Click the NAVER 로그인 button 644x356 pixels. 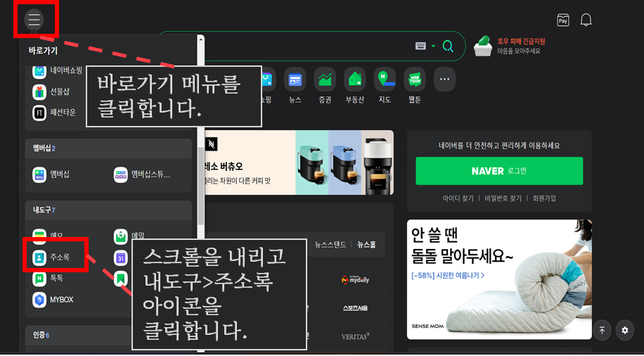(x=499, y=171)
